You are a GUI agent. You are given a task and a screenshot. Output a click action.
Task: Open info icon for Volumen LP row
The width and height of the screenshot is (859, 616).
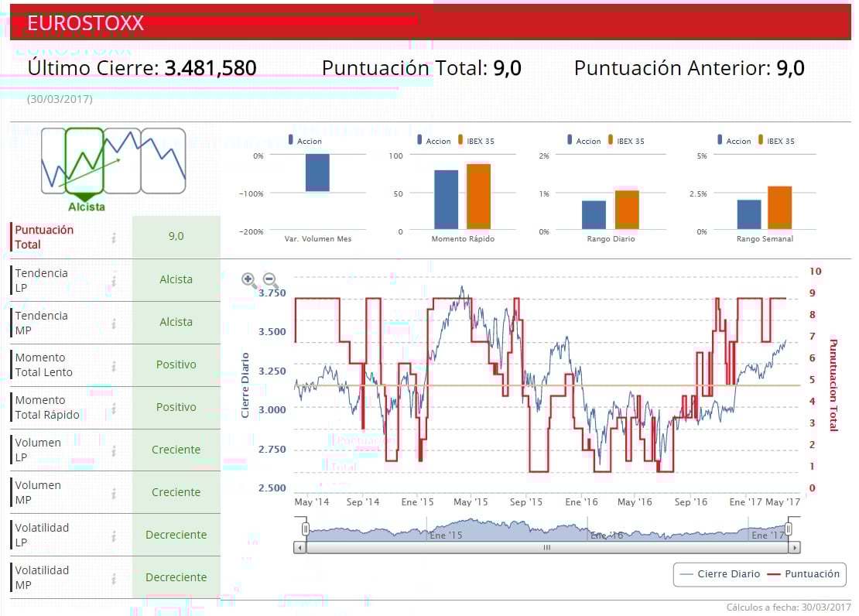click(114, 450)
